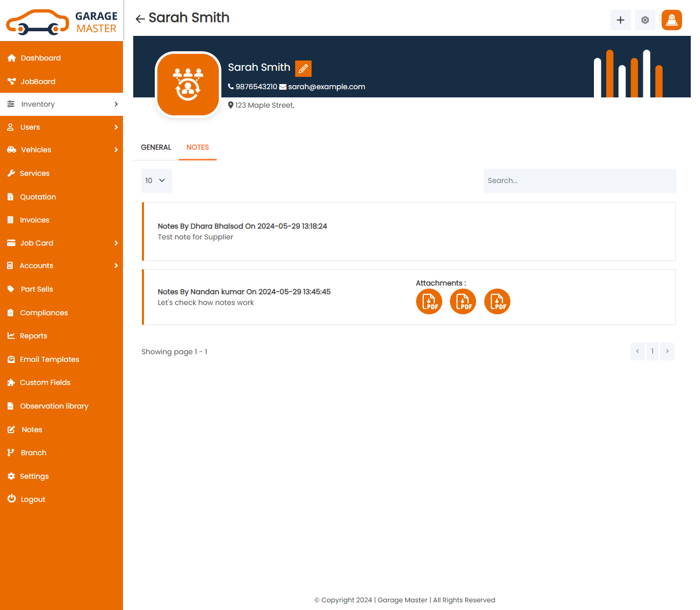The image size is (700, 610).
Task: Switch to the GENERAL tab
Action: pos(156,147)
